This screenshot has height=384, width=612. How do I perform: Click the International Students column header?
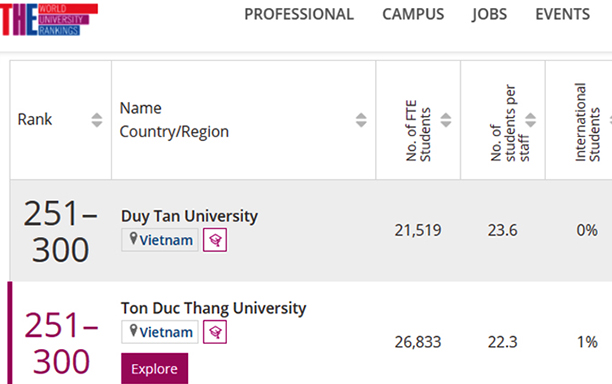click(x=587, y=122)
